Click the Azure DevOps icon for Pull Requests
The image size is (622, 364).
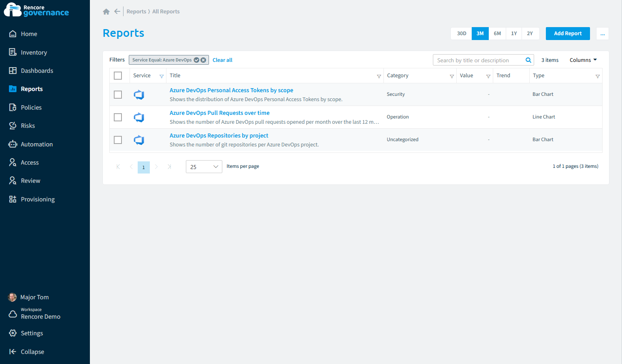(x=139, y=117)
